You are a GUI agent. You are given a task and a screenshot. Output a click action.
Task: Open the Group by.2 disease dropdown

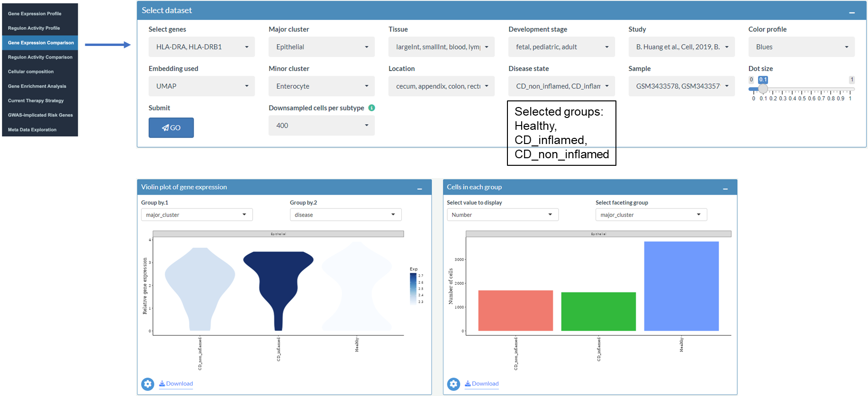(x=345, y=215)
